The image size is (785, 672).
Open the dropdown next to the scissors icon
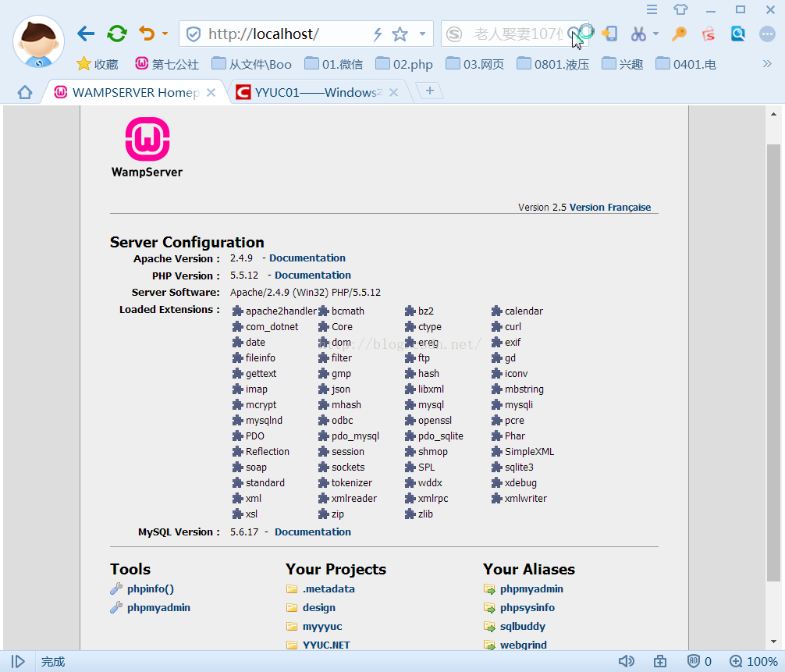655,34
